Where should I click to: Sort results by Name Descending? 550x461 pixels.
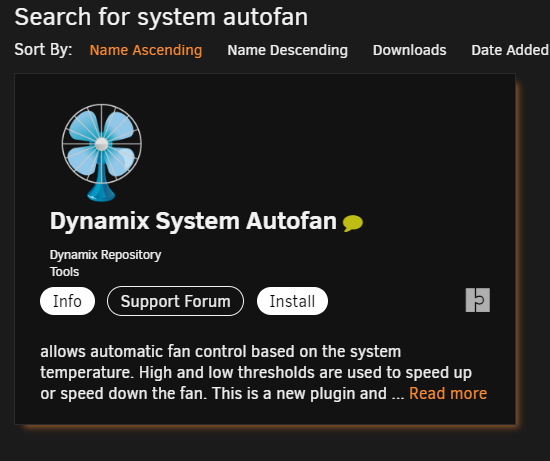[x=288, y=50]
